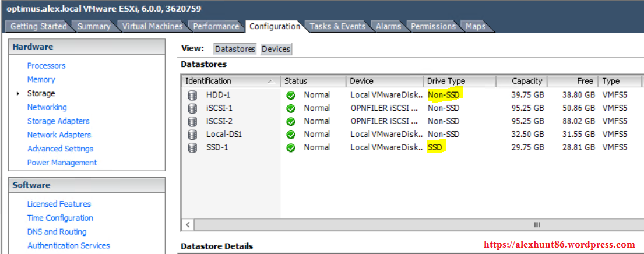
Task: Click the sort arrow in Identification header
Action: [x=271, y=82]
